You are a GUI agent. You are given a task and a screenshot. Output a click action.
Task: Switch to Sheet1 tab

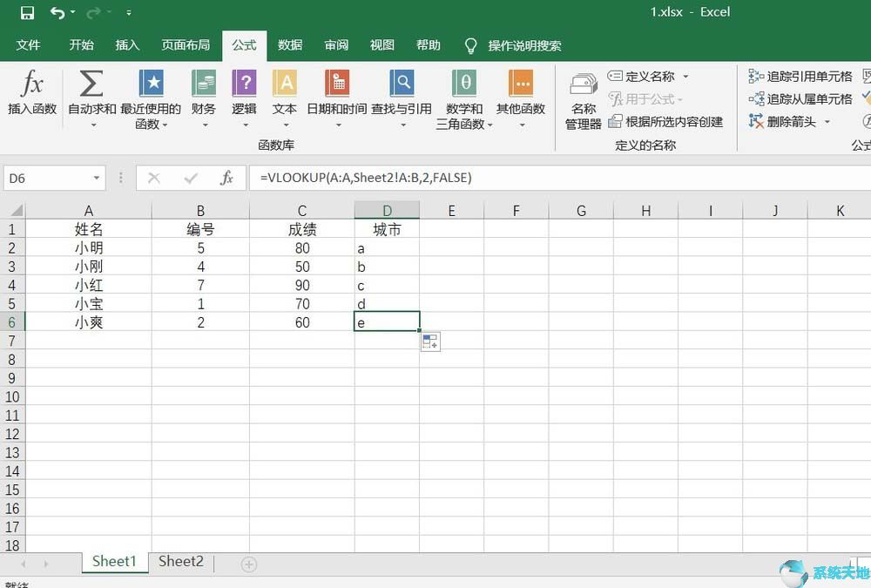click(x=114, y=561)
